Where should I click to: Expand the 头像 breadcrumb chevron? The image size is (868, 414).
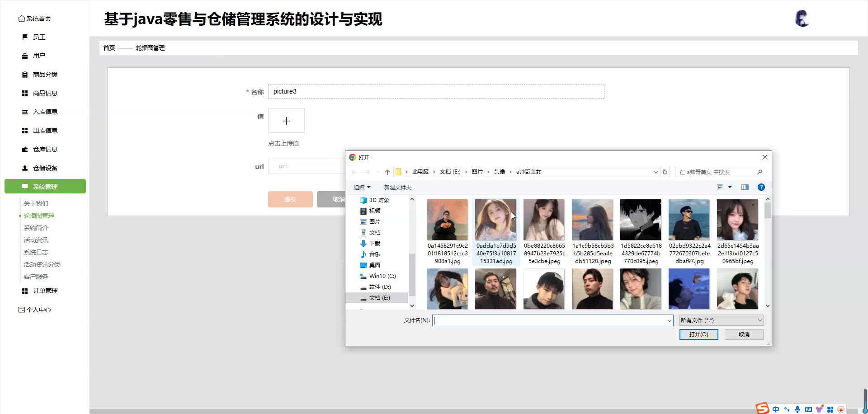click(x=510, y=172)
